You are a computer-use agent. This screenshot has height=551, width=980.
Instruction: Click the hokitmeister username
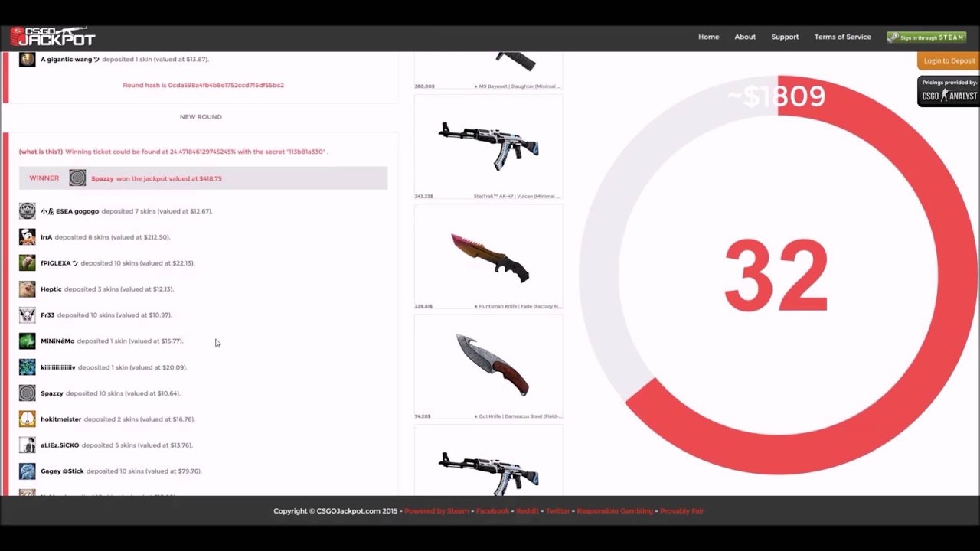coord(60,419)
